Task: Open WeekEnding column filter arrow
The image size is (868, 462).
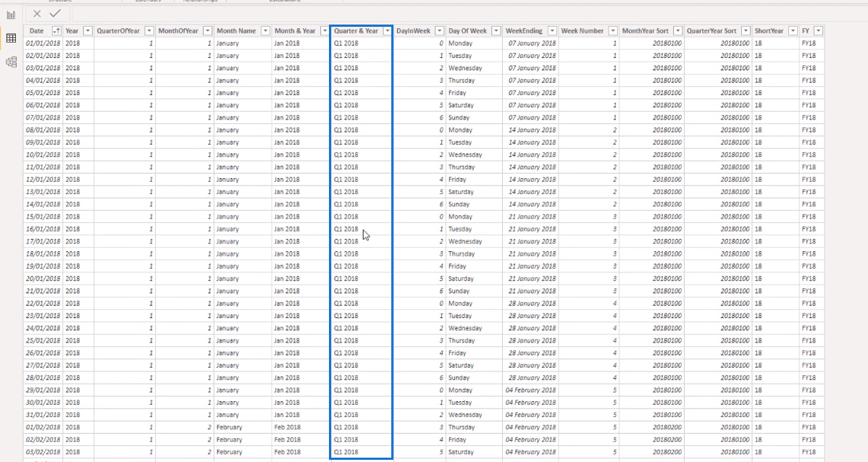Action: 552,31
